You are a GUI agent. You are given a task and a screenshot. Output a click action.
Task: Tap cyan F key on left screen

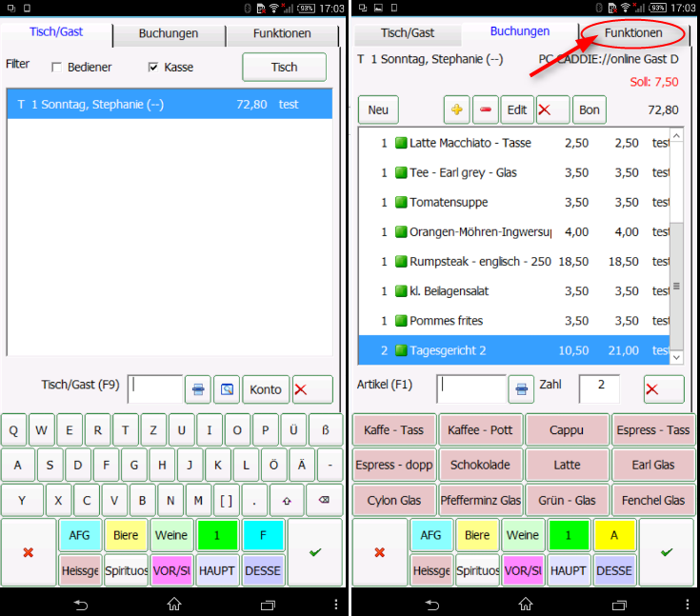click(263, 535)
